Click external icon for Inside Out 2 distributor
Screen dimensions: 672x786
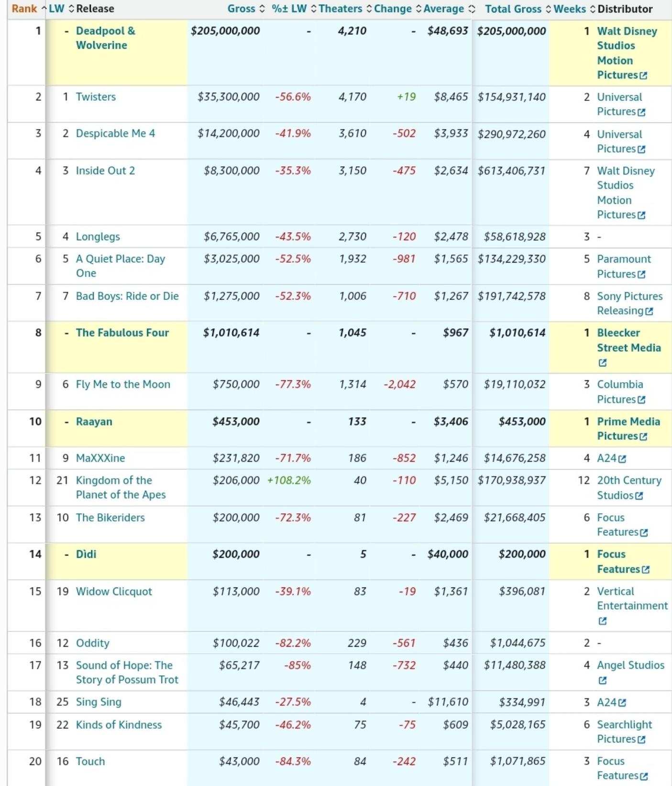click(x=641, y=215)
